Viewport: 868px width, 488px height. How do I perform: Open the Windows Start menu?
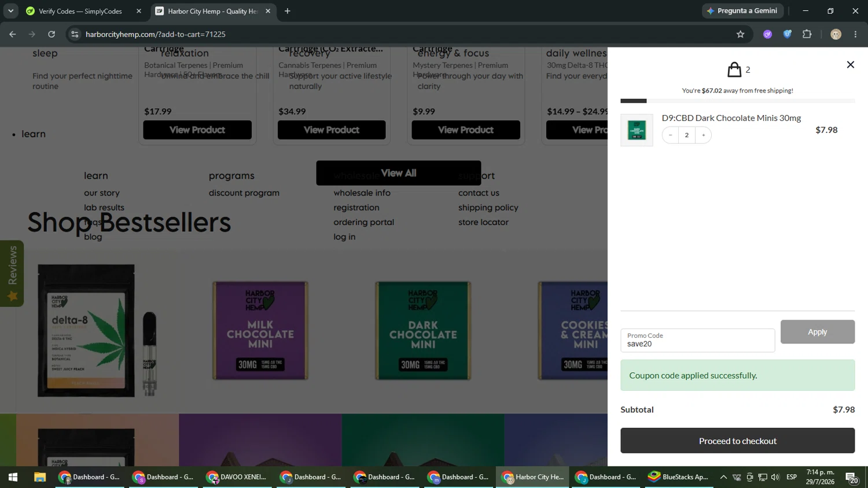[x=13, y=477]
